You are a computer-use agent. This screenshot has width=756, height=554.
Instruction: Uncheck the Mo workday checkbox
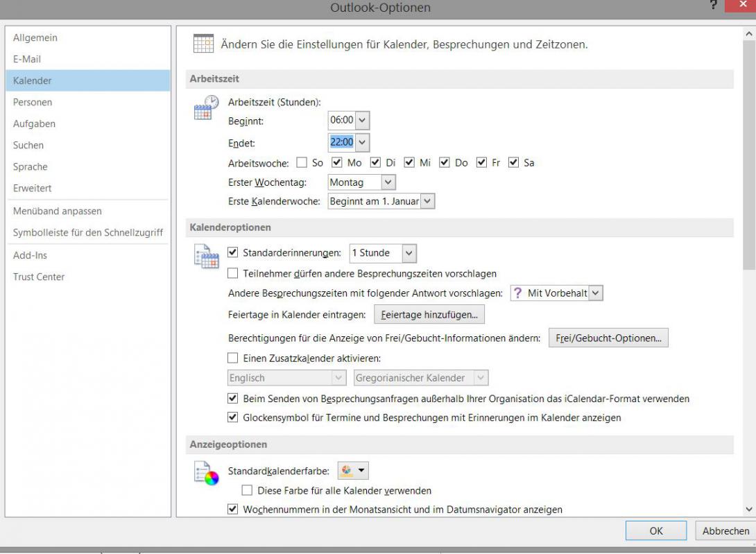[336, 162]
